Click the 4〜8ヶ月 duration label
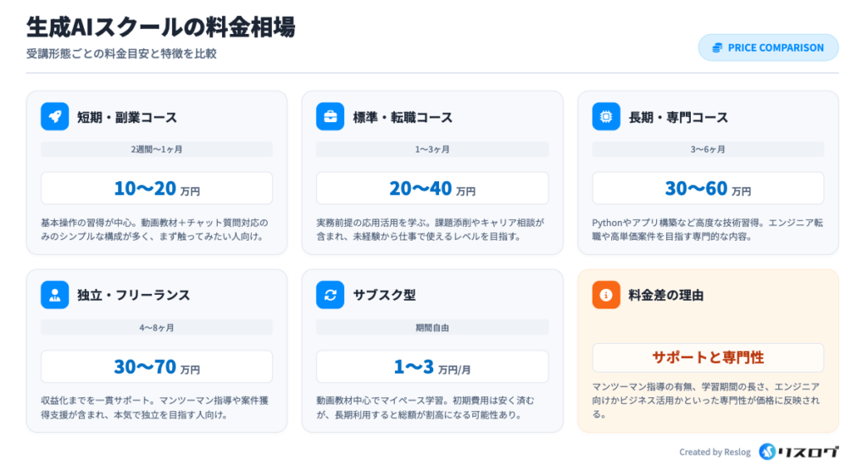 157,327
